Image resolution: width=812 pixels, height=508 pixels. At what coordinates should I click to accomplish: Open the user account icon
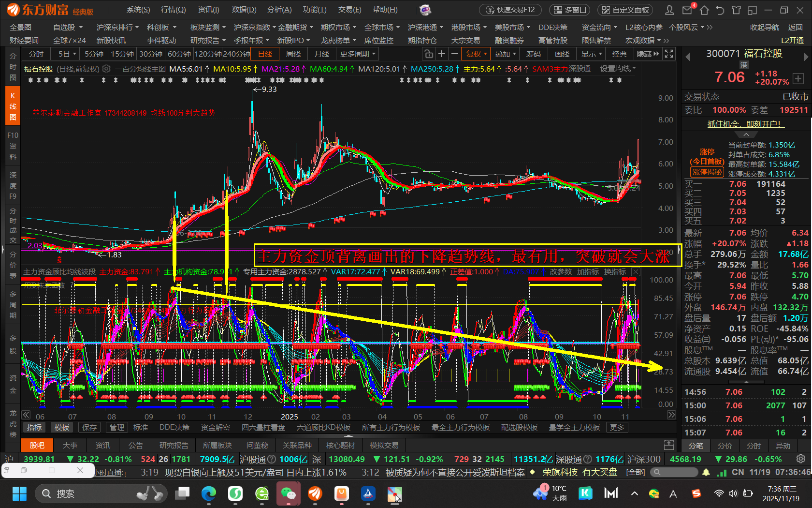pos(669,10)
